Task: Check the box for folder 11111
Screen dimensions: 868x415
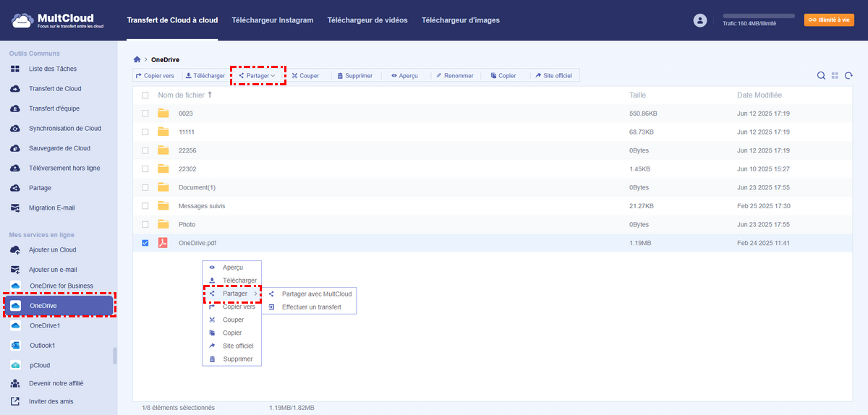Action: point(145,132)
